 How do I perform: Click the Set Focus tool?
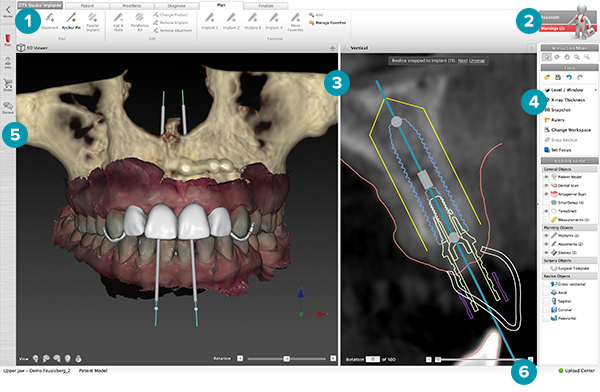(x=558, y=150)
